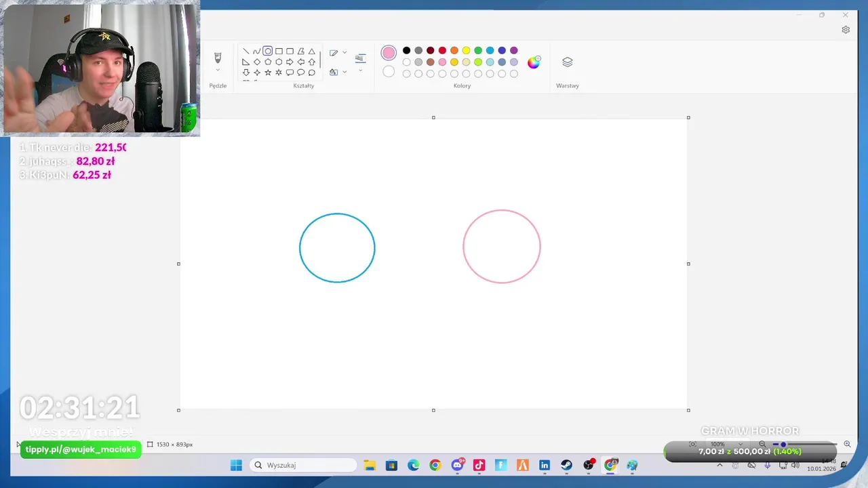This screenshot has height=488, width=868.
Task: Click the Wyszukaj taskbar search field
Action: 302,465
